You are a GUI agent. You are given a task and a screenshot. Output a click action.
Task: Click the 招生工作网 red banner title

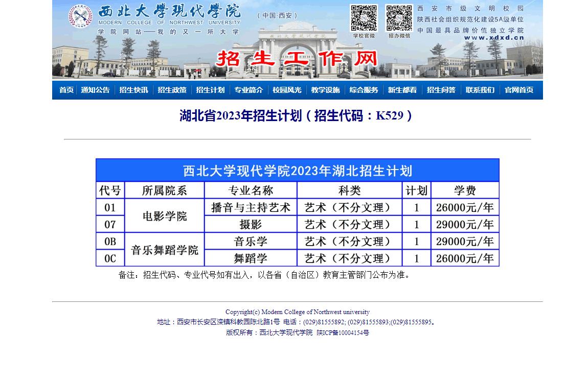[x=297, y=59]
